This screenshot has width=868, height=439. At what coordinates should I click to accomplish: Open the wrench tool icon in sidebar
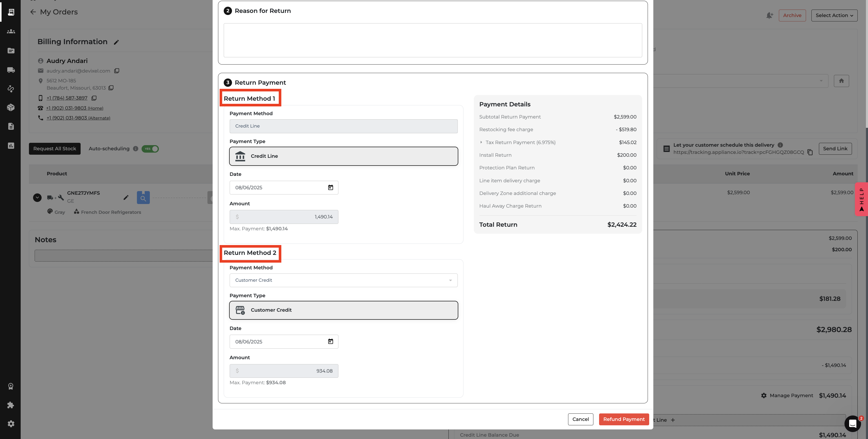click(11, 89)
